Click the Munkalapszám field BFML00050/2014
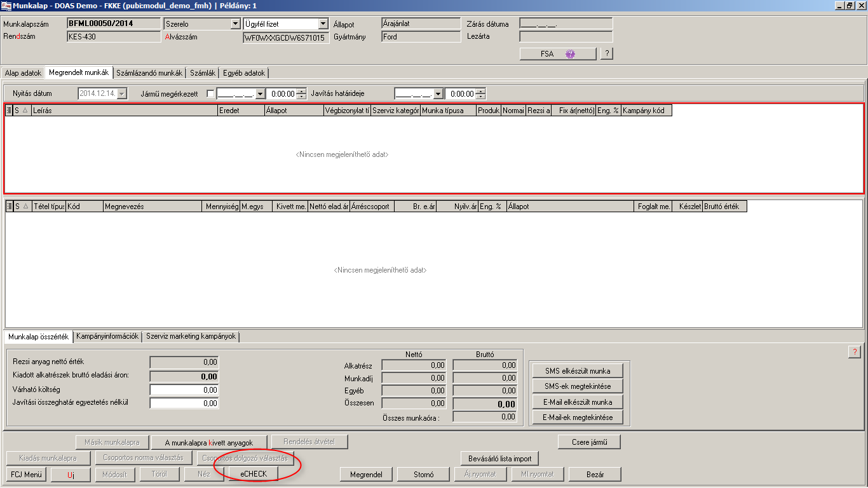Viewport: 868px width, 488px height. (114, 24)
